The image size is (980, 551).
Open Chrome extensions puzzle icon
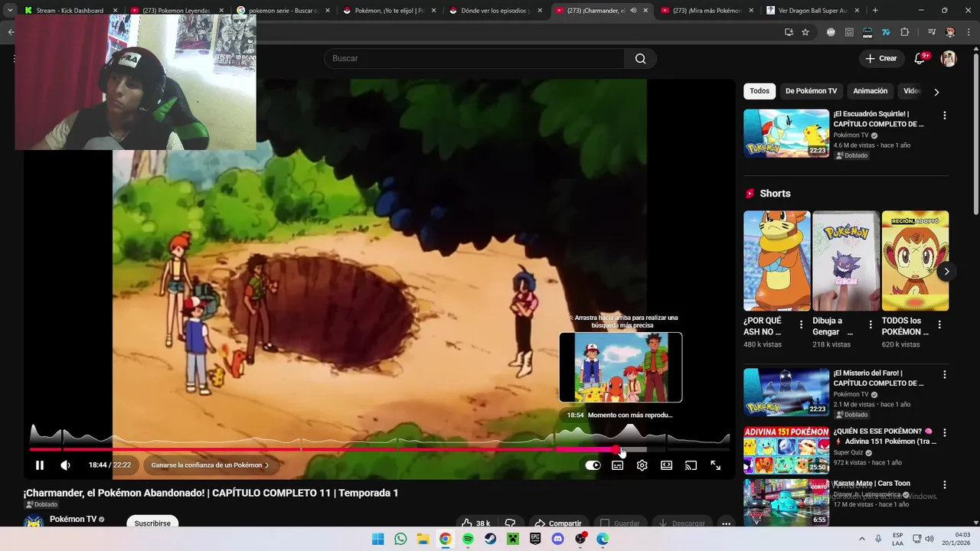click(x=905, y=32)
